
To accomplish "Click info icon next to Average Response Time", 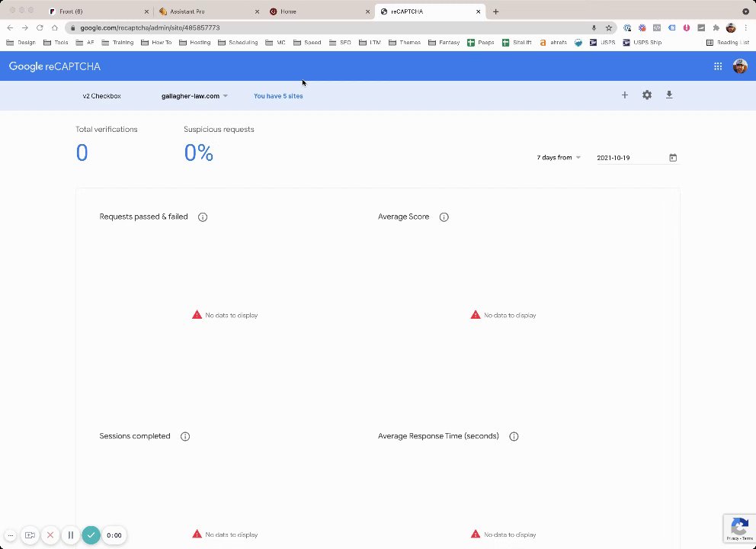I will point(514,436).
